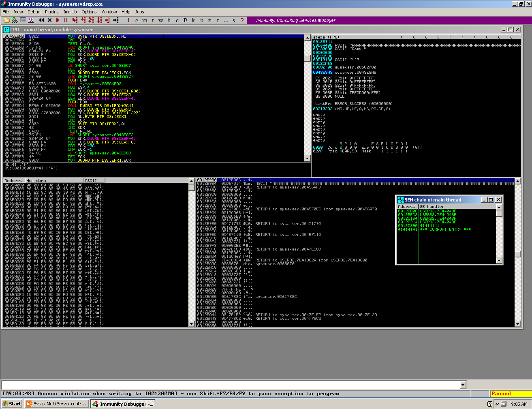Image resolution: width=532 pixels, height=409 pixels.
Task: Click the Trace over icon
Action: (x=99, y=20)
